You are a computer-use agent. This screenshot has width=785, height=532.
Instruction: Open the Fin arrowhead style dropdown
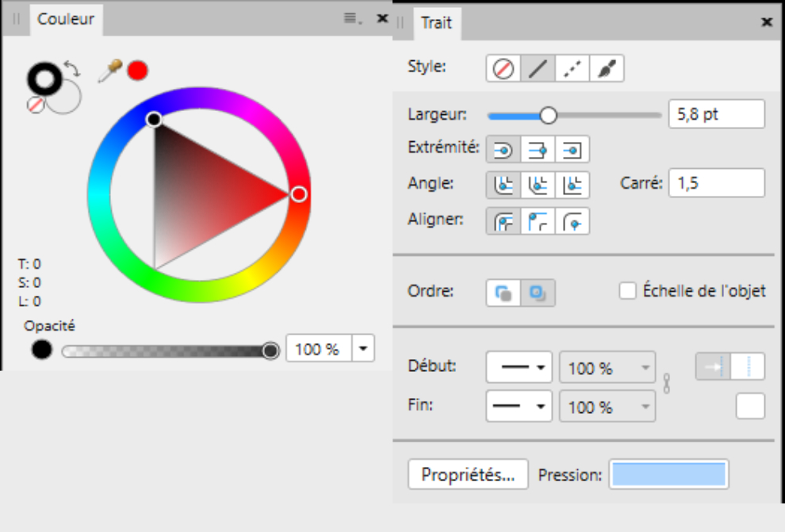tap(519, 406)
